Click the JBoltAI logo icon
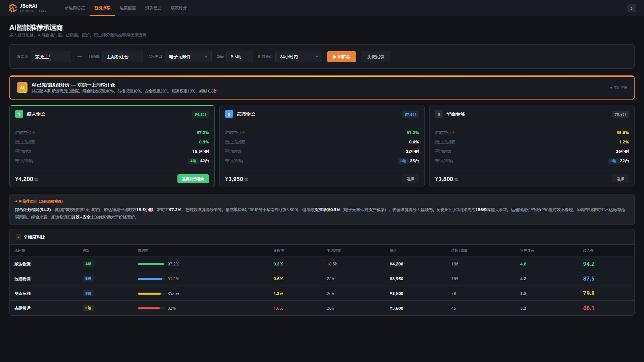644x362 pixels. click(x=13, y=8)
